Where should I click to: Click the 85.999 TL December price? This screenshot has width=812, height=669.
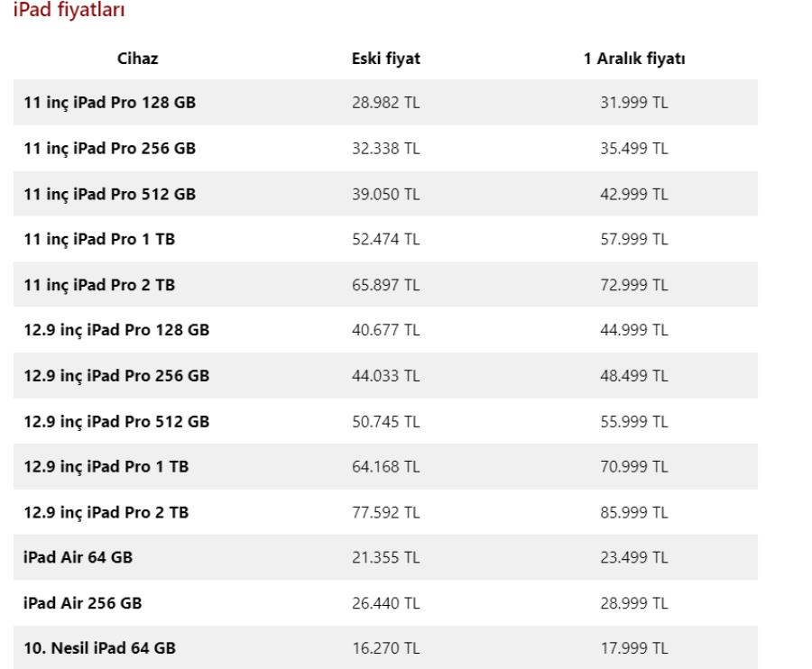coord(634,512)
